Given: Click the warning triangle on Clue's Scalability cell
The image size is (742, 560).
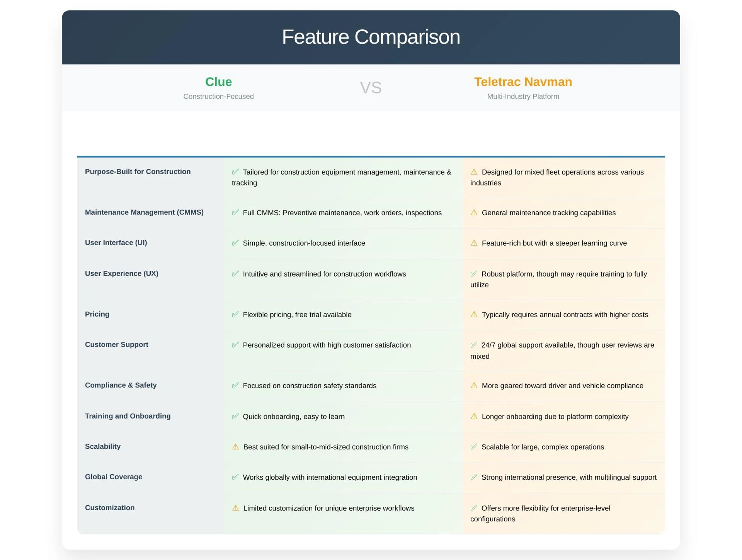Looking at the screenshot, I should [x=235, y=447].
